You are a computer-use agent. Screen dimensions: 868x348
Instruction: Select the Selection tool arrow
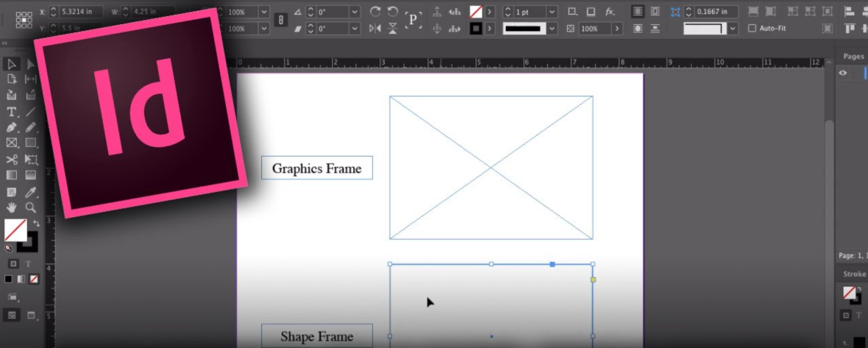[x=11, y=64]
